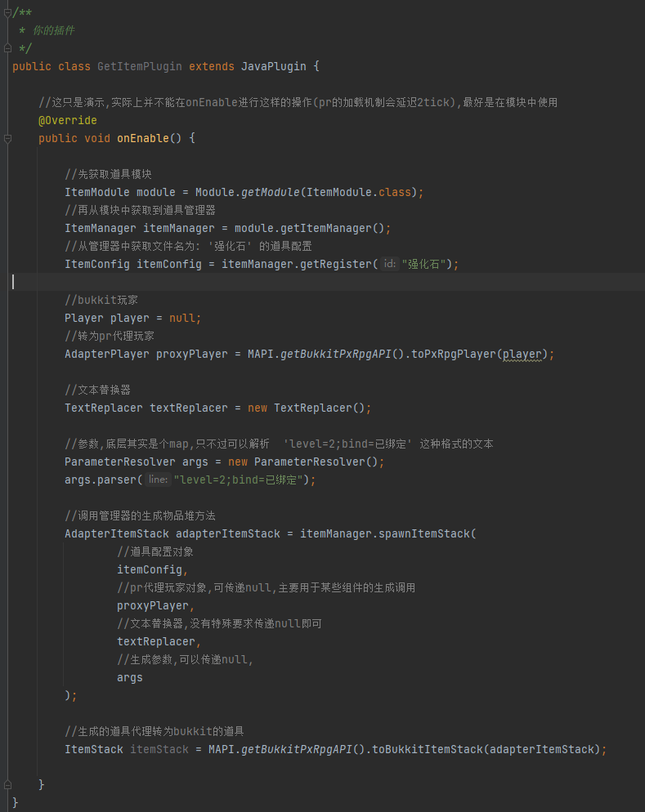The width and height of the screenshot is (645, 812).
Task: Click the AdapterItemStack type name
Action: pyautogui.click(x=117, y=533)
